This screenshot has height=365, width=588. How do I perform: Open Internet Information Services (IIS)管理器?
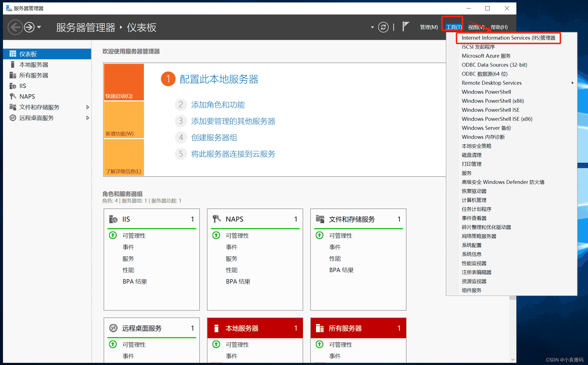pyautogui.click(x=508, y=38)
